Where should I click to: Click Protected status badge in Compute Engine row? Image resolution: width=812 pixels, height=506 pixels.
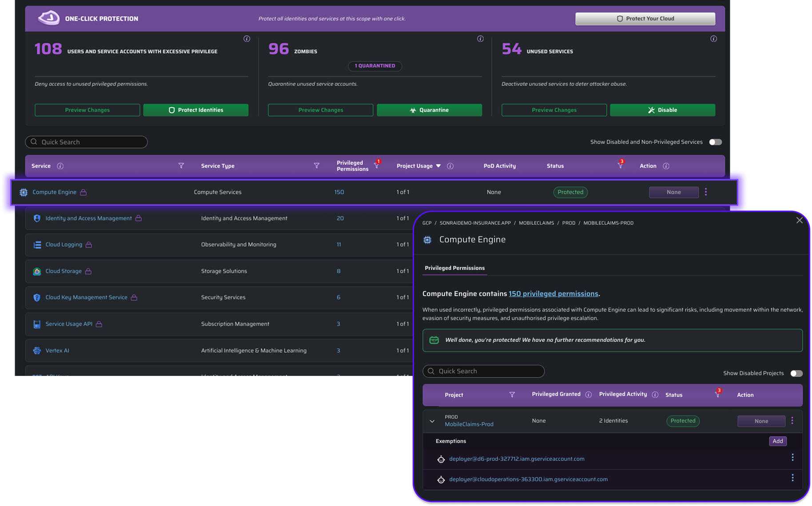coord(570,192)
